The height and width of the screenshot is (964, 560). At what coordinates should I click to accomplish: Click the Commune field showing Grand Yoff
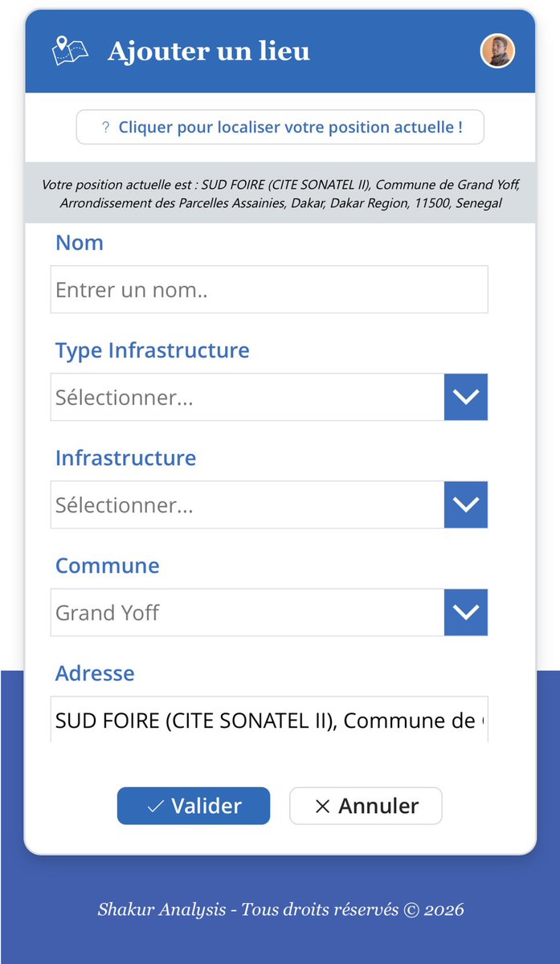pyautogui.click(x=247, y=612)
